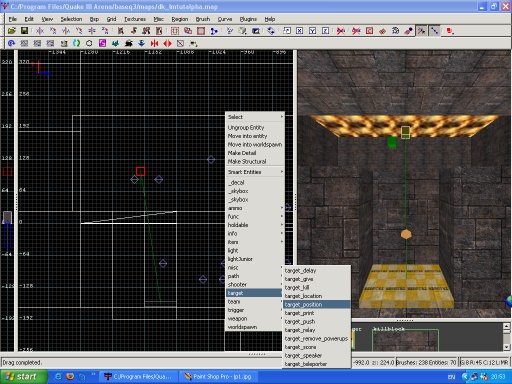
Task: Click the Select inside toolbar icon
Action: click(x=159, y=31)
